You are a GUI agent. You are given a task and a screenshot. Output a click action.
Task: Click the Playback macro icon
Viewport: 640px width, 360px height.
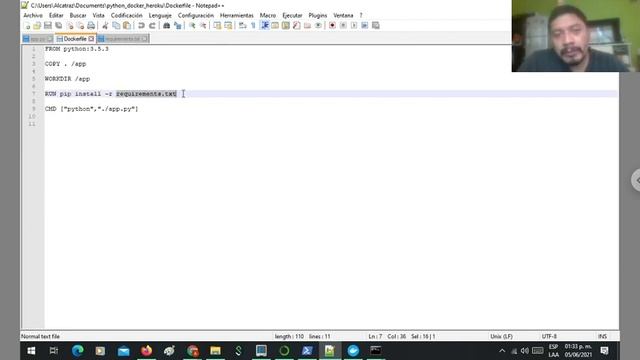tap(354, 26)
